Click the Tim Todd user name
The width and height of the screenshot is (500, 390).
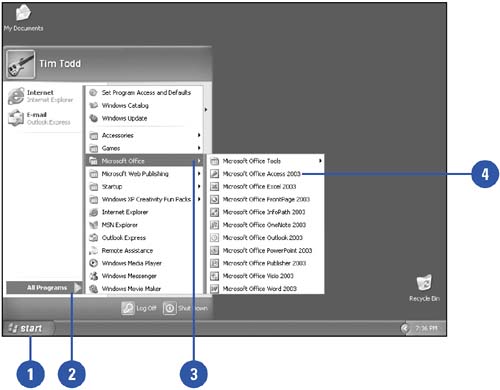[60, 64]
